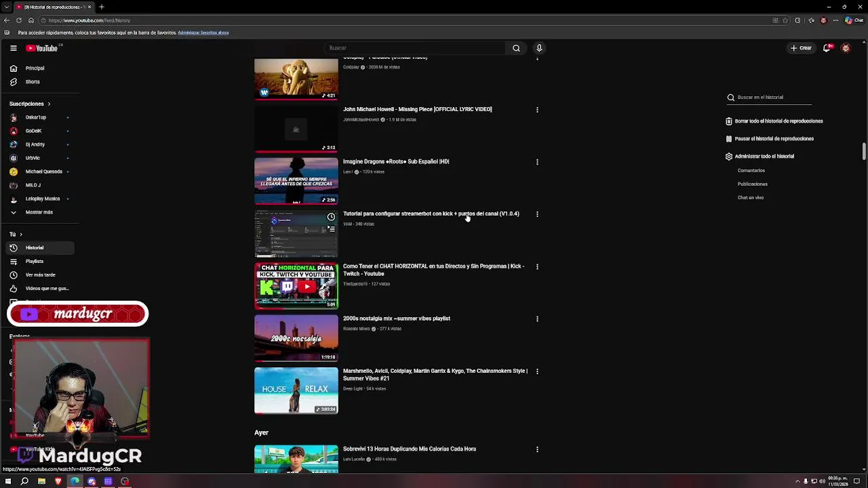Open the tab actions dropdown

(x=6, y=7)
